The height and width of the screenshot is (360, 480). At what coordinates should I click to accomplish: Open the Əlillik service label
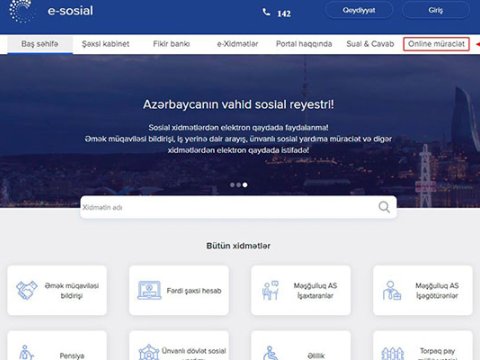click(316, 356)
